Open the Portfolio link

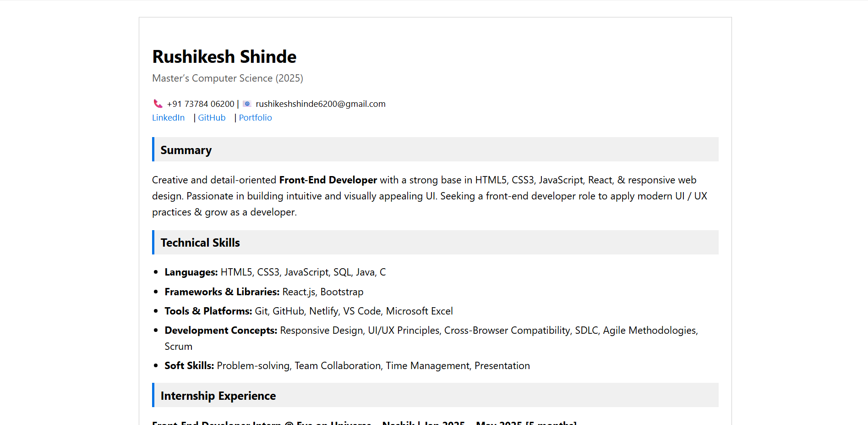coord(255,118)
